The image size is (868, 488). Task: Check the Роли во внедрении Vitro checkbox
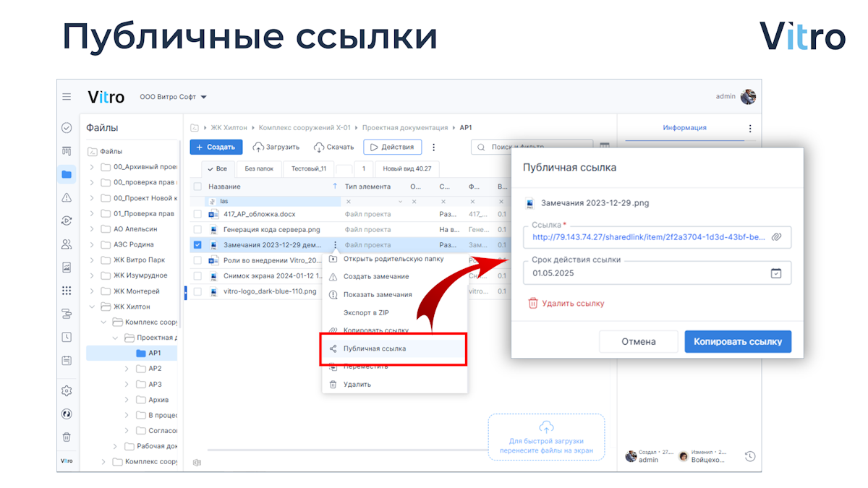click(198, 260)
